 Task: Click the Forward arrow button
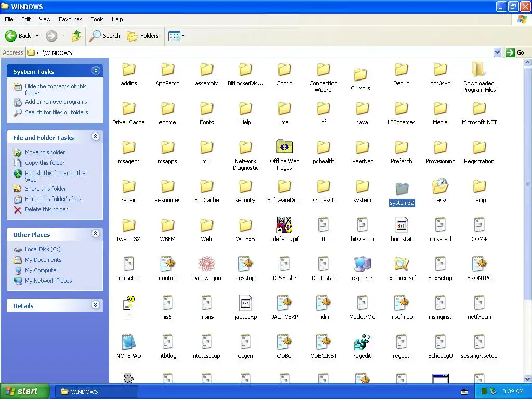(51, 36)
